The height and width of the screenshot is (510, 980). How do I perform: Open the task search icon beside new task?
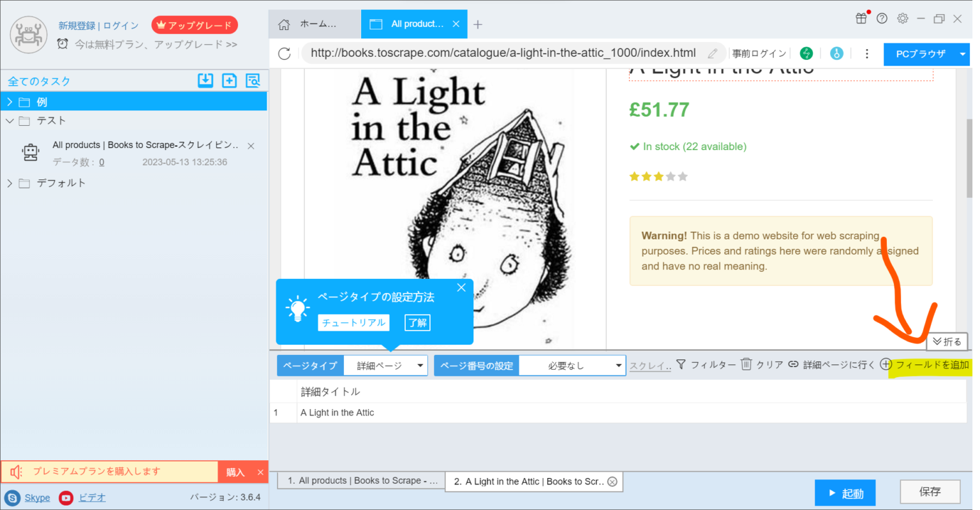point(253,80)
